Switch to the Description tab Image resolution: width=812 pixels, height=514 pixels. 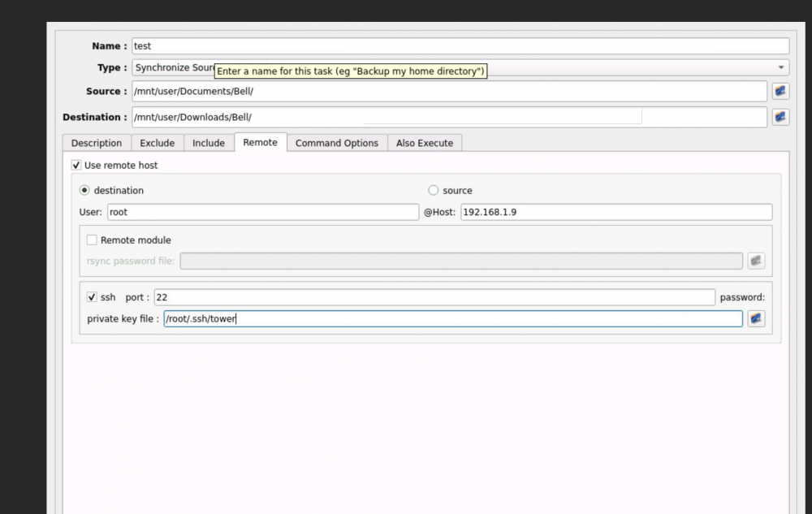click(97, 143)
